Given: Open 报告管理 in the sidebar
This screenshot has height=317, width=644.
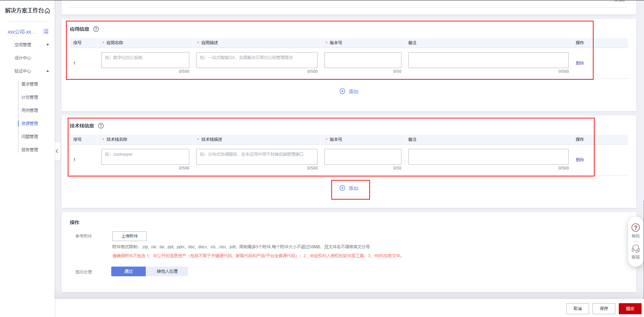Looking at the screenshot, I should 30,150.
